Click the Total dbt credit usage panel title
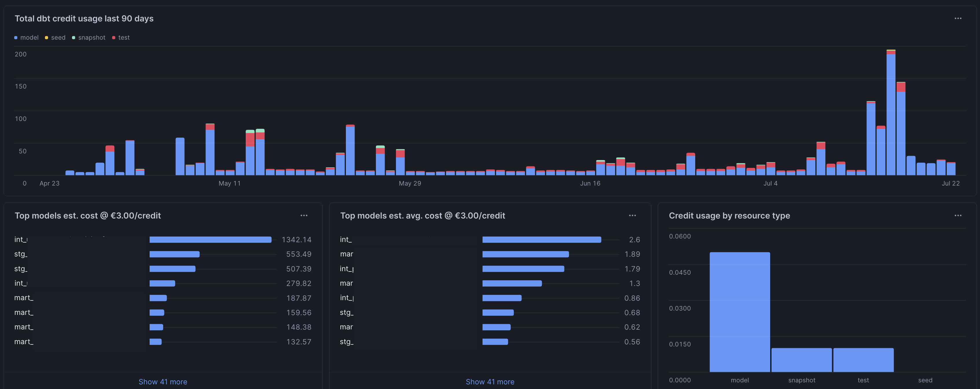Viewport: 980px width, 389px height. pos(84,18)
